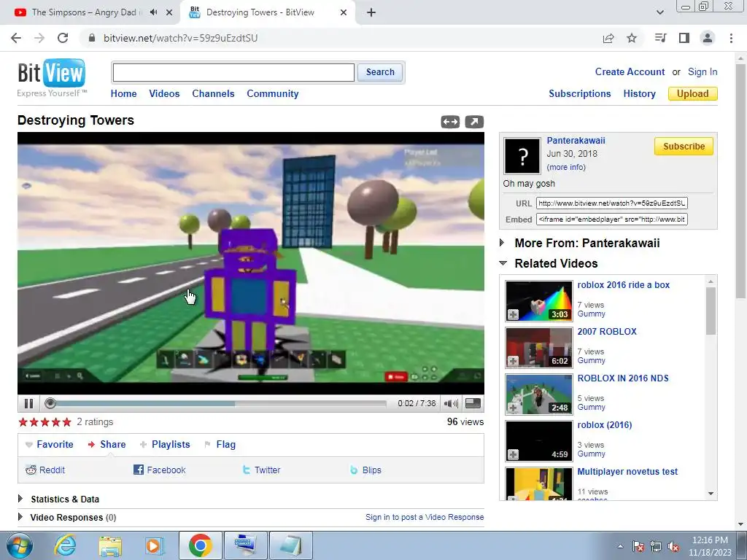Viewport: 747px width, 560px height.
Task: Pause the video with the pause button
Action: [x=28, y=403]
